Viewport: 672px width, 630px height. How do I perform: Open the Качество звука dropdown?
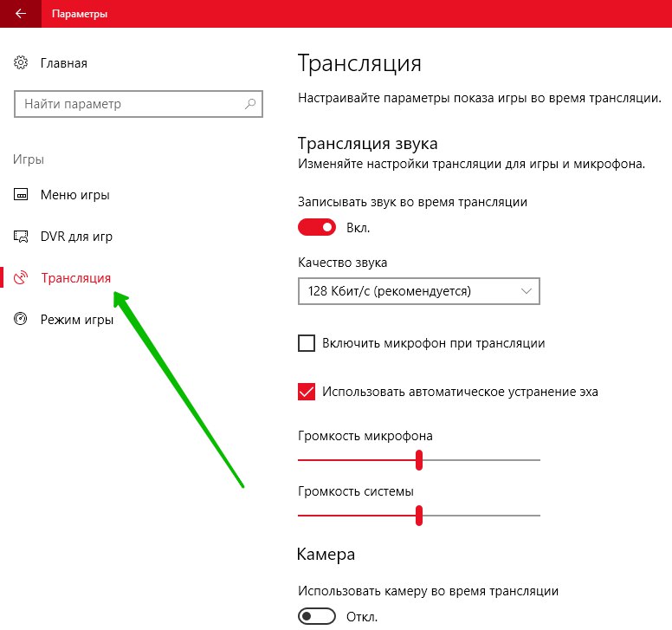pyautogui.click(x=419, y=291)
